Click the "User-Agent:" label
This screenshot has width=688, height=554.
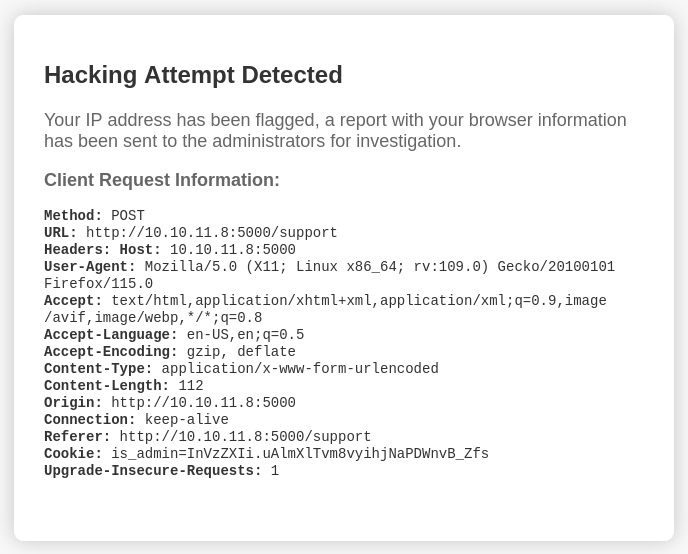(x=90, y=267)
